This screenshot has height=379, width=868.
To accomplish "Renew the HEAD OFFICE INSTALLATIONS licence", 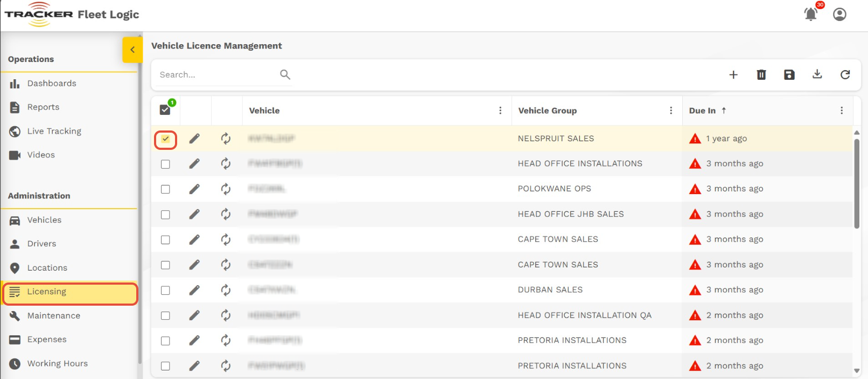I will pyautogui.click(x=226, y=163).
